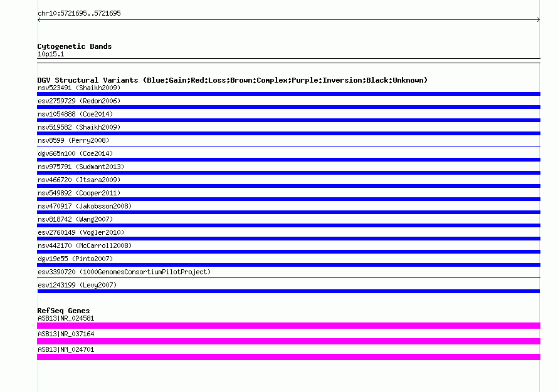558x392 pixels.
Task: Click the nsv523491 (Shaikh2009) variant label
Action: click(79, 88)
